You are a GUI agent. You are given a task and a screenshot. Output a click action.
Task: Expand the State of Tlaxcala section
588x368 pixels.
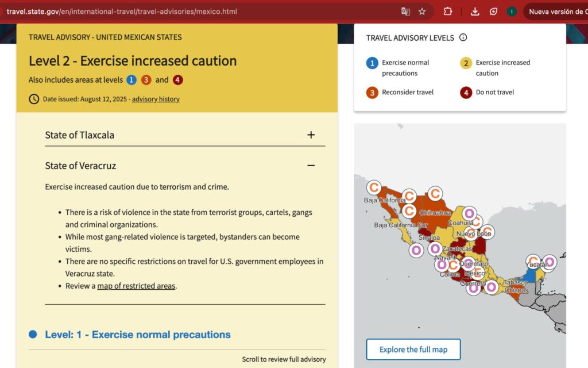[311, 135]
